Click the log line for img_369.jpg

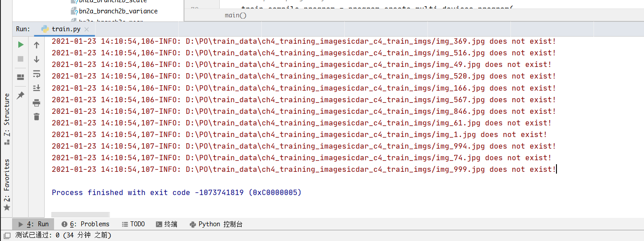pos(304,41)
